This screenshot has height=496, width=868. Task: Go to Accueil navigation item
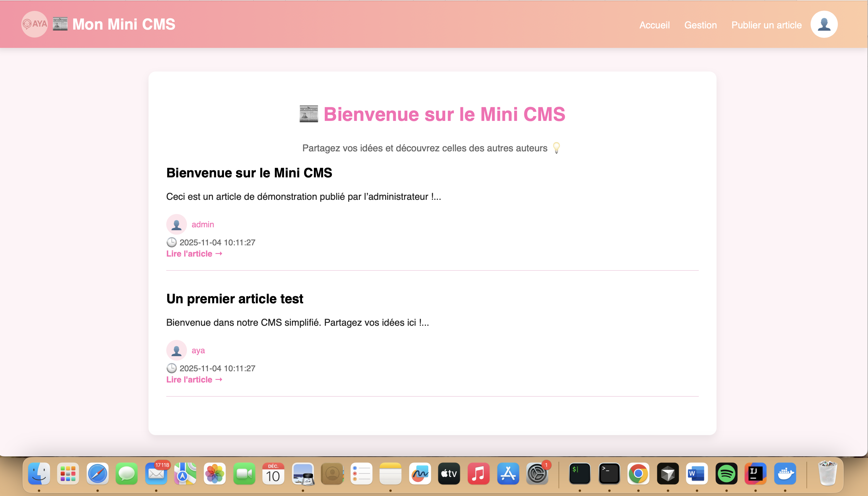[654, 25]
